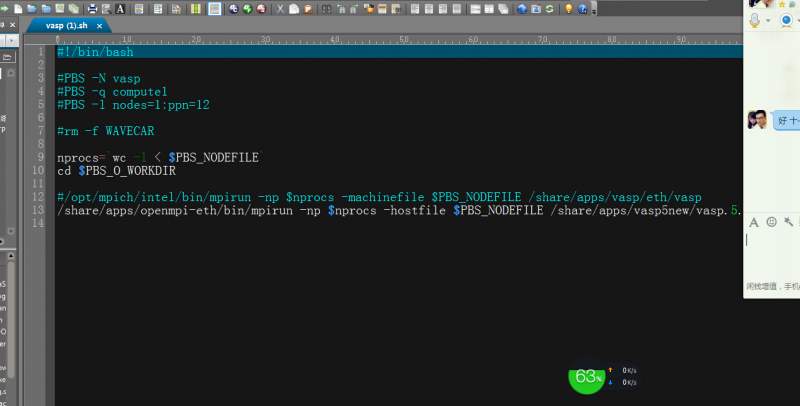Click the New file icon in toolbar
Image resolution: width=800 pixels, height=406 pixels.
click(x=18, y=9)
